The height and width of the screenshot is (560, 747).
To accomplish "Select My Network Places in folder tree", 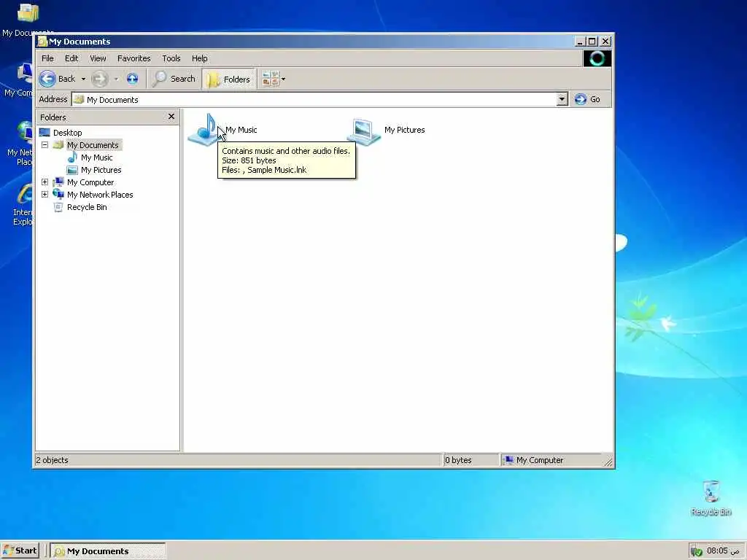I will [x=100, y=194].
